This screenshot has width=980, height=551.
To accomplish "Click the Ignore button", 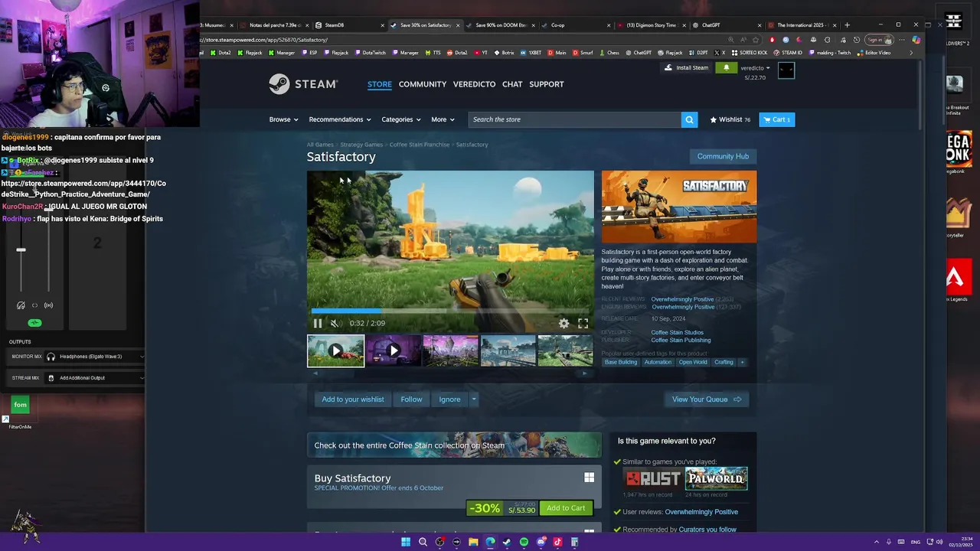I will [449, 399].
